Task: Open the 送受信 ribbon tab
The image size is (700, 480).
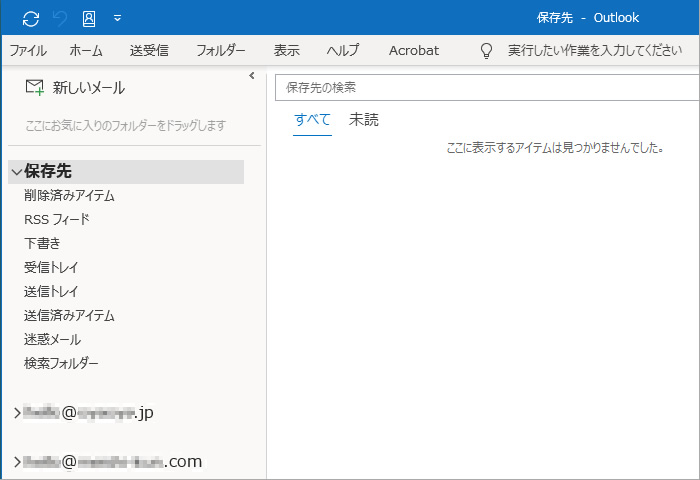Action: pos(149,50)
